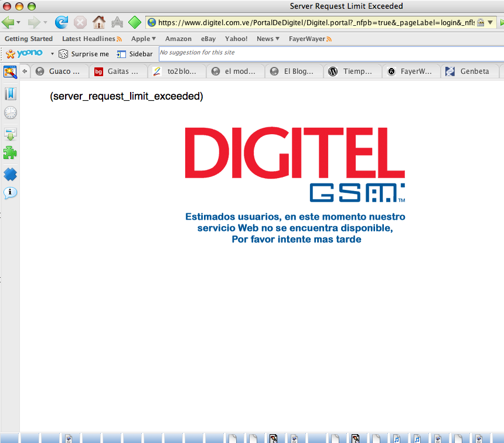This screenshot has width=504, height=443.
Task: Open the back button history dropdown arrow
Action: (x=18, y=22)
